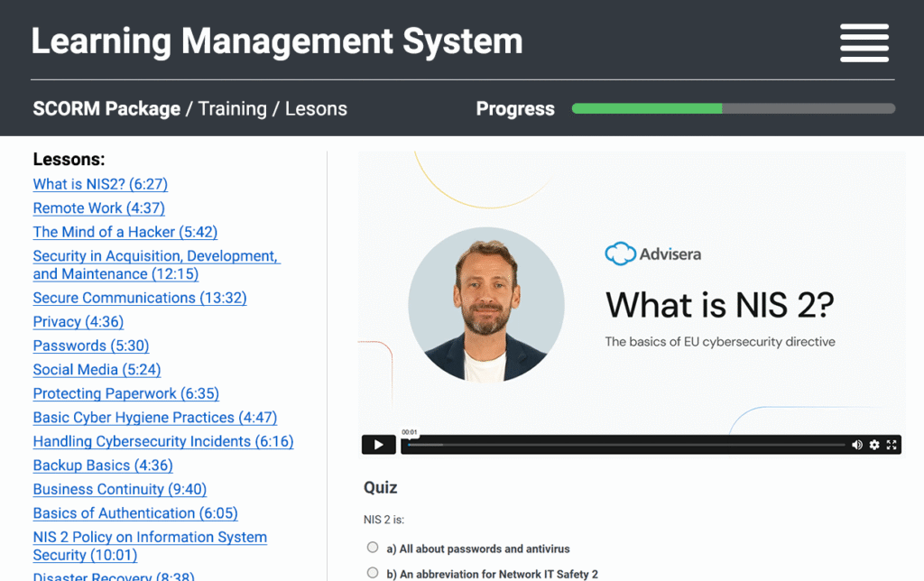Open the Passwords lesson
The height and width of the screenshot is (581, 924).
click(x=90, y=346)
